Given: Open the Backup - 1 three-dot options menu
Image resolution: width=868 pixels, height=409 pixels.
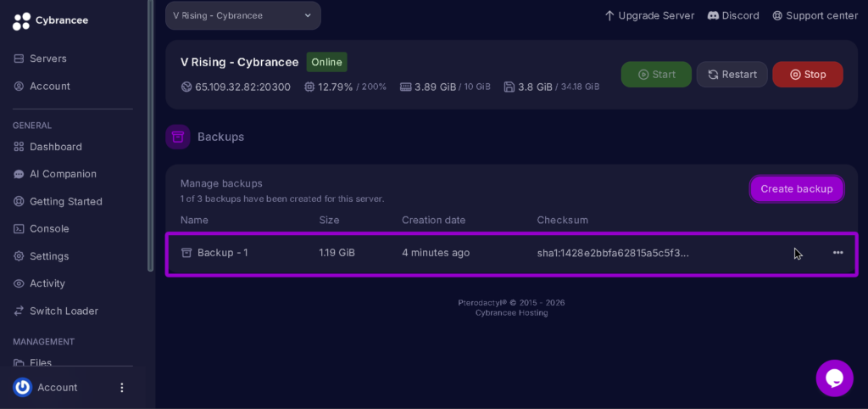Looking at the screenshot, I should pos(838,253).
